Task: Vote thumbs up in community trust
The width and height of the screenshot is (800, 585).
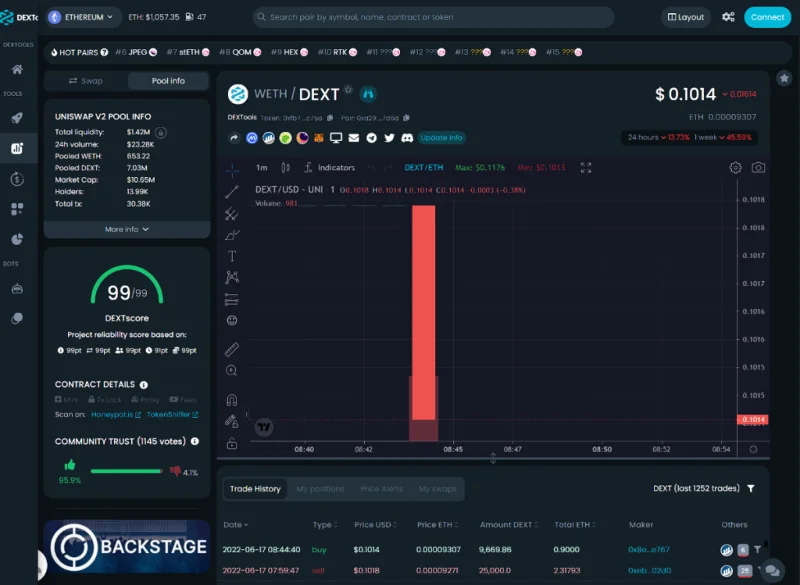Action: 70,465
